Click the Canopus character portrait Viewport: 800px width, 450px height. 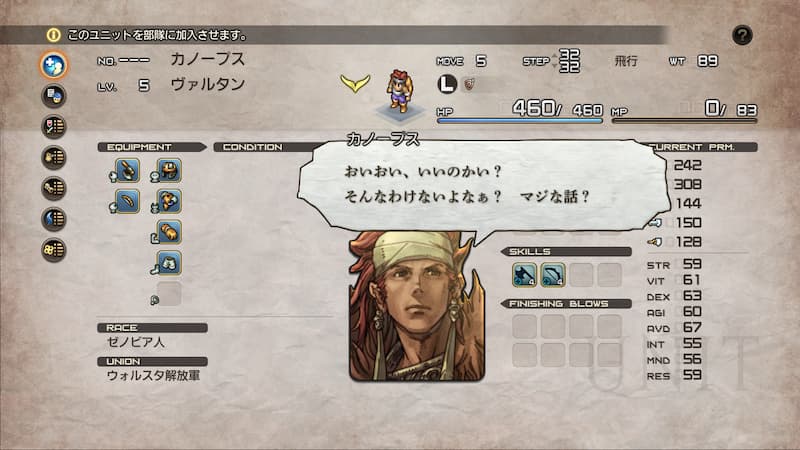click(417, 306)
